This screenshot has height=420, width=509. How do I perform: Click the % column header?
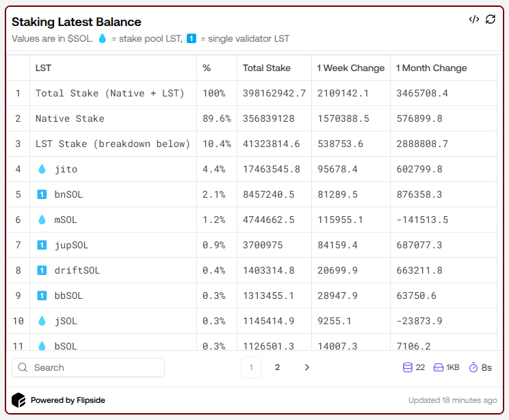click(x=207, y=68)
